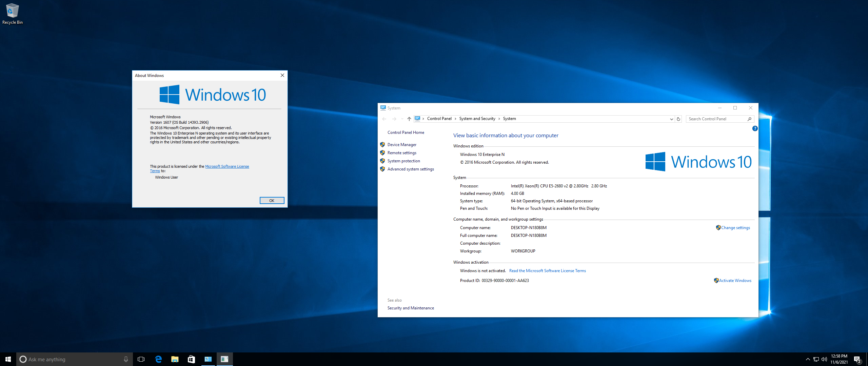Viewport: 868px width, 366px height.
Task: Click the Ask me anything search box
Action: click(75, 359)
